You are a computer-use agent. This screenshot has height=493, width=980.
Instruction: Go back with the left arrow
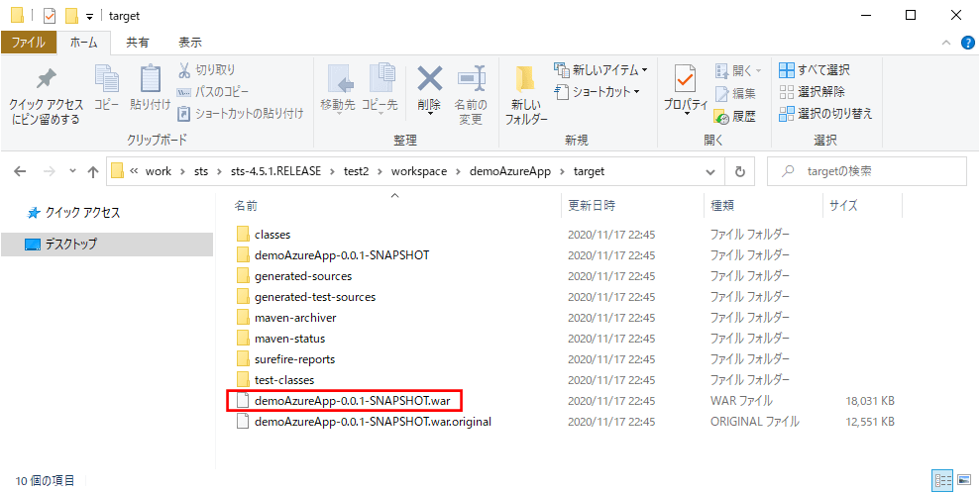tap(20, 171)
